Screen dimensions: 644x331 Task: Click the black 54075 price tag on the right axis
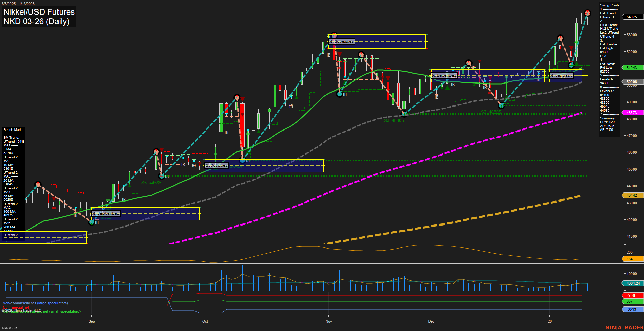click(632, 16)
